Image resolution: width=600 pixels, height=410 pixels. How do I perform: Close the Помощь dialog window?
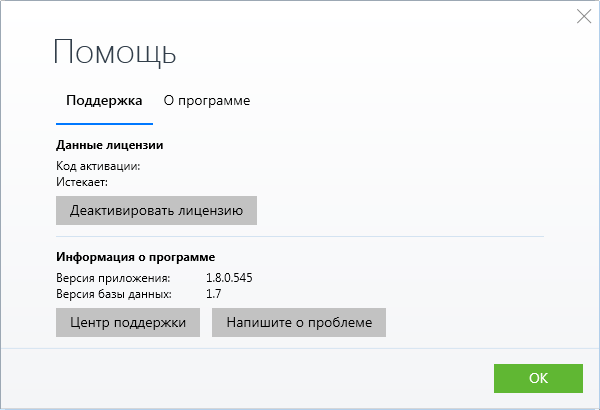click(584, 15)
